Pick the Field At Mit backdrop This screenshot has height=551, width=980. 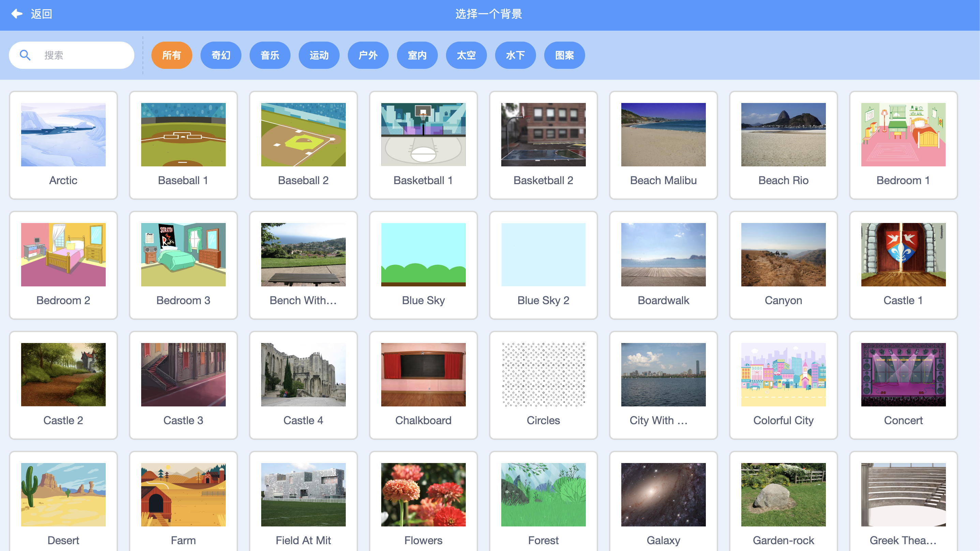click(303, 502)
